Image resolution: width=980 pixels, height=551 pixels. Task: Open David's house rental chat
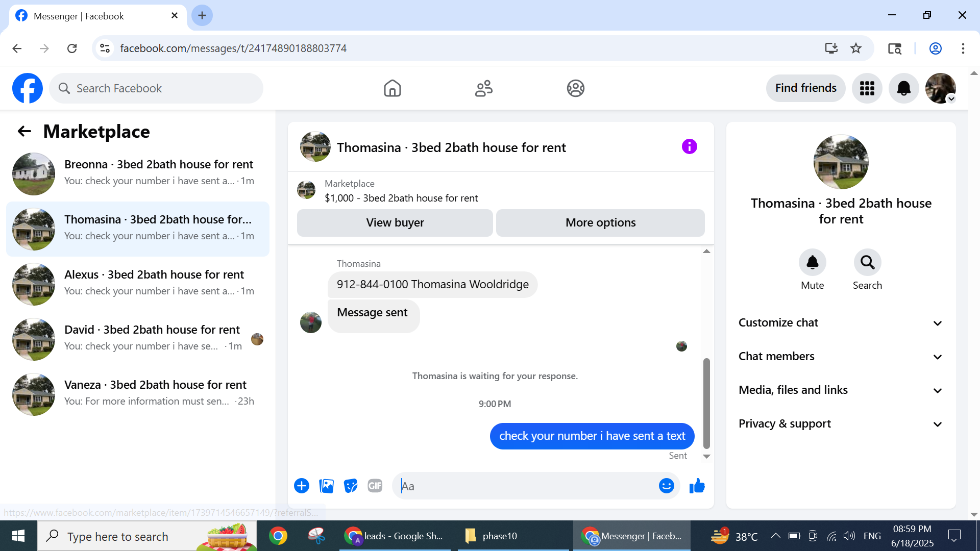click(x=138, y=339)
